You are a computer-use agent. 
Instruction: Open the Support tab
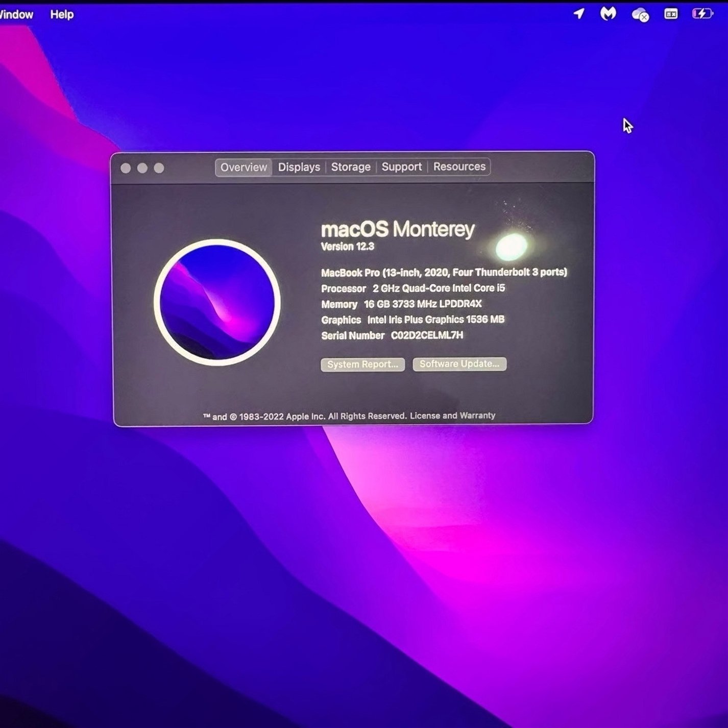click(x=402, y=167)
